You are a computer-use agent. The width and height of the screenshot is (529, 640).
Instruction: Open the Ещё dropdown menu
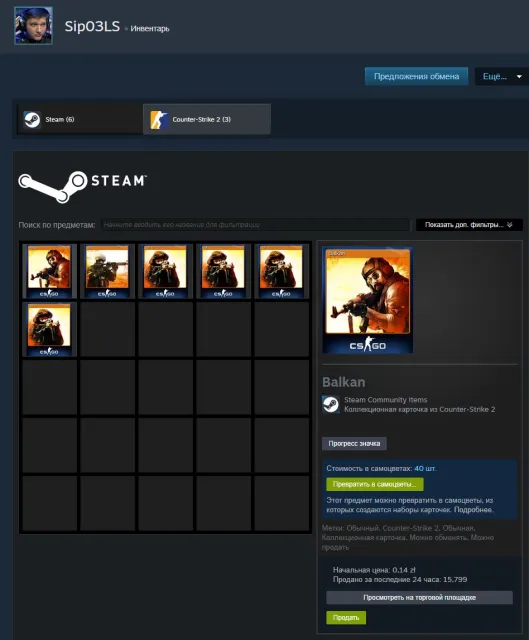click(x=502, y=76)
